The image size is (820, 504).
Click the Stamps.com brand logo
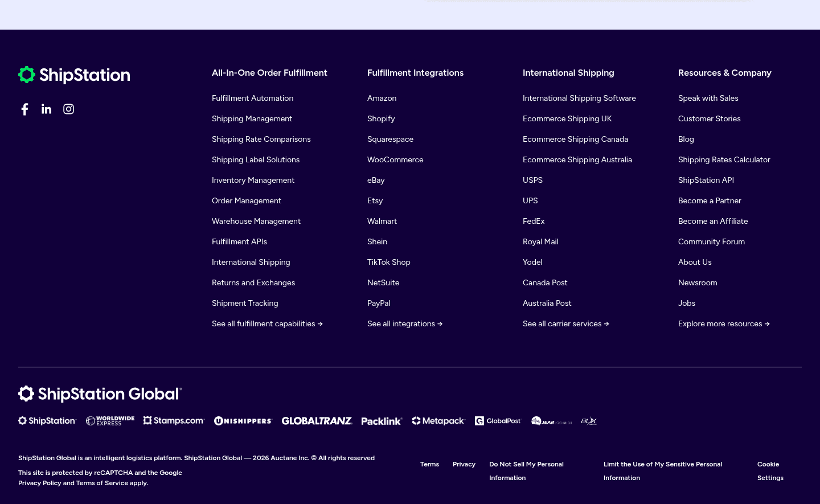click(x=174, y=421)
